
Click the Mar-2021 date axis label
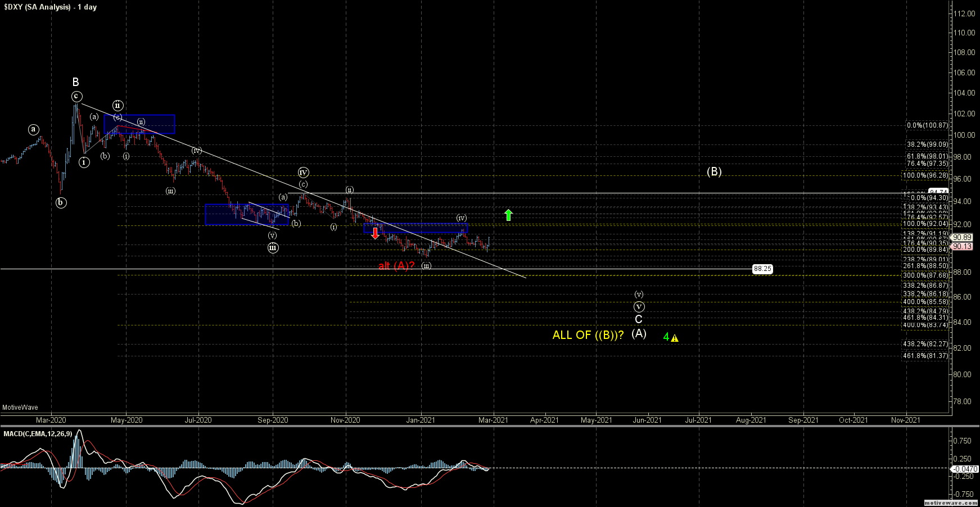(493, 420)
